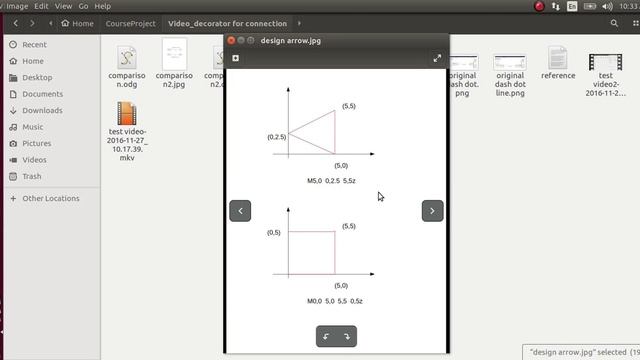Go forward with the file manager's forward arrow

32,23
